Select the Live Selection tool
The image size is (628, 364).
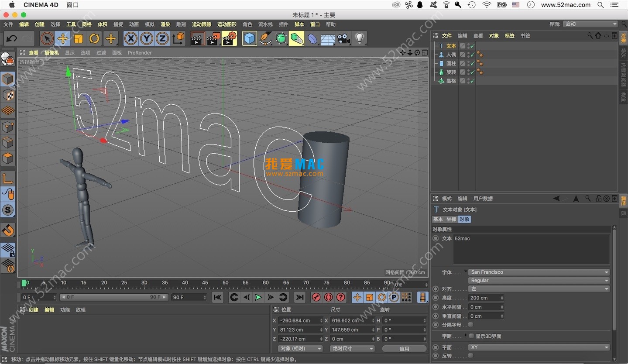[47, 38]
